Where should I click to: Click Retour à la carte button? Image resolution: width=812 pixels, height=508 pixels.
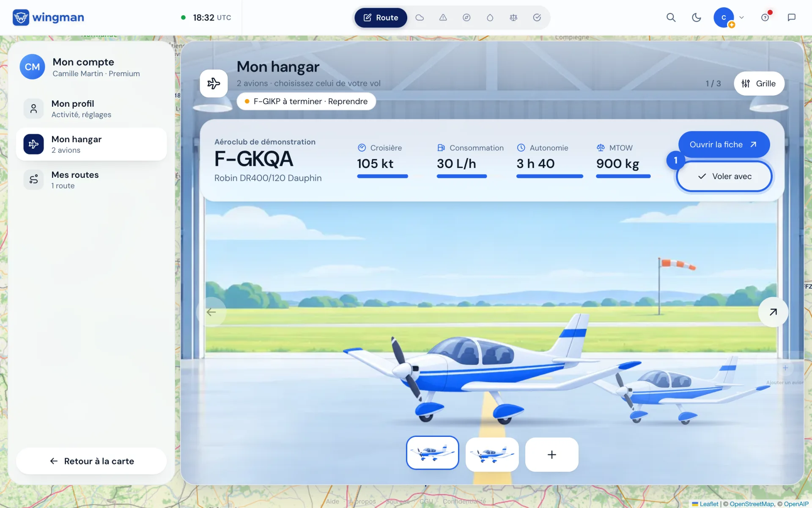pos(91,461)
